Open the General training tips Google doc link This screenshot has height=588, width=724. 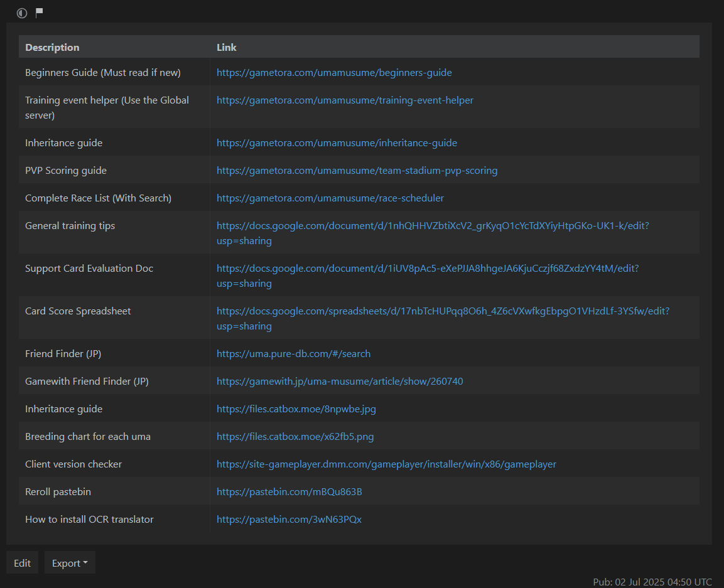click(433, 233)
